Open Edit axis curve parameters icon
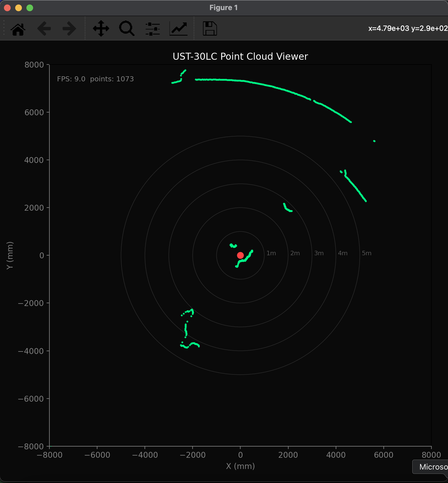The height and width of the screenshot is (483, 448). click(x=179, y=29)
